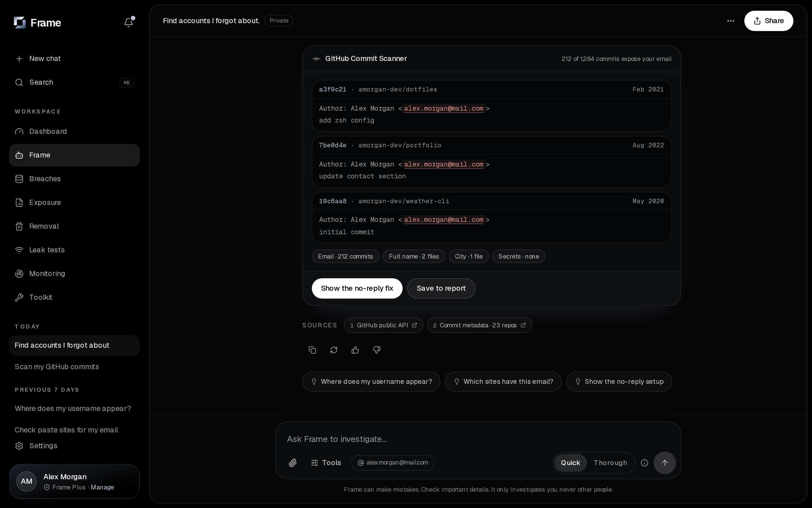Attach a file with the paperclip icon

coord(293,463)
